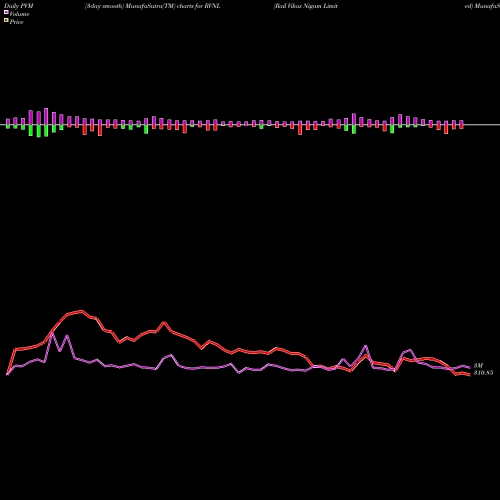Click the '3M' volume value label

(x=478, y=366)
